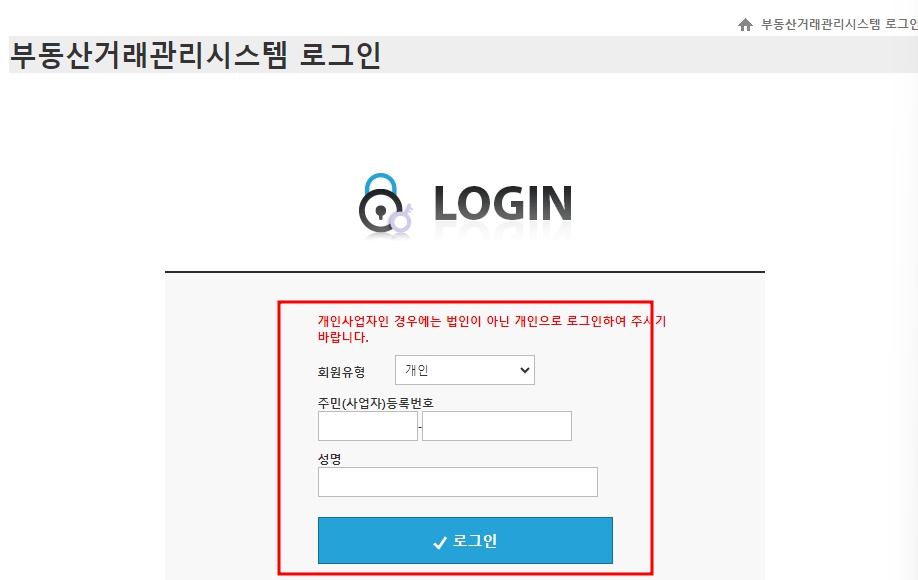Focus the second registration number field after dash
Viewport: 918px width, 580px height.
pyautogui.click(x=496, y=425)
